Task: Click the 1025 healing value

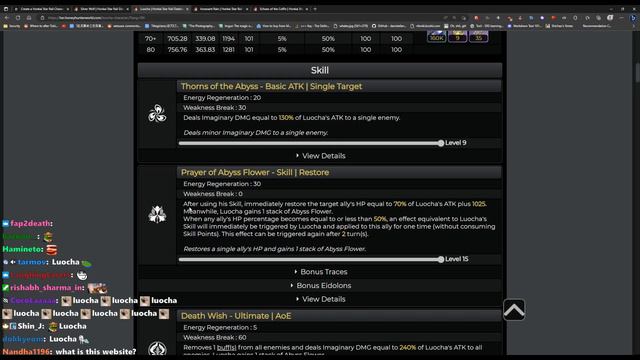Action: 478,204
